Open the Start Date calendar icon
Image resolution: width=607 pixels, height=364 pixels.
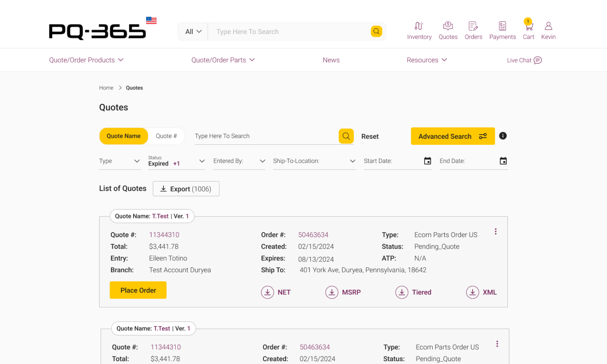click(427, 161)
